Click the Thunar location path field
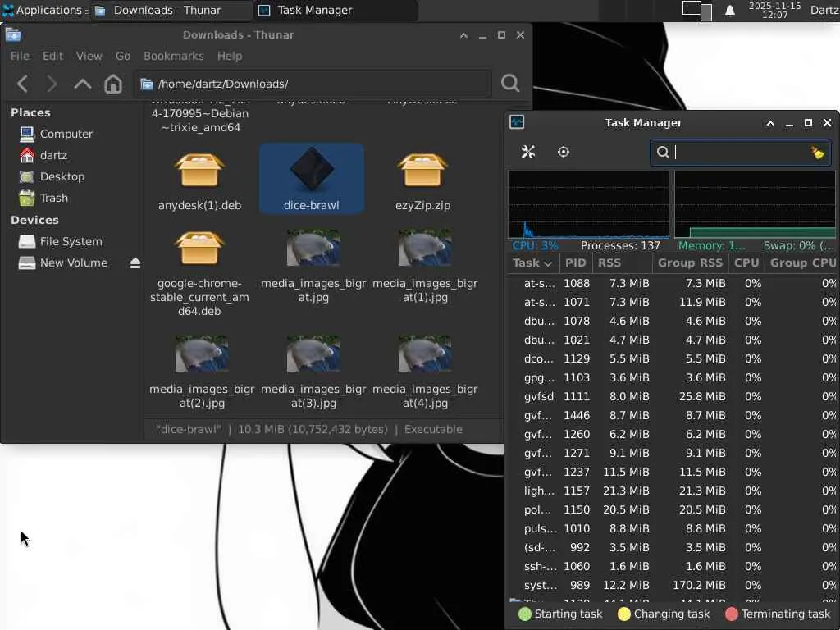 (x=313, y=84)
